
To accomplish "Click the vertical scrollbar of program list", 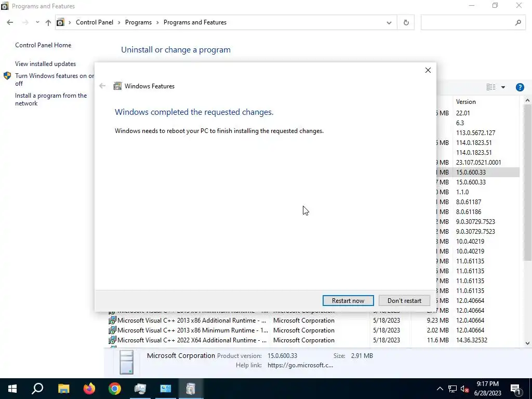I will click(527, 183).
